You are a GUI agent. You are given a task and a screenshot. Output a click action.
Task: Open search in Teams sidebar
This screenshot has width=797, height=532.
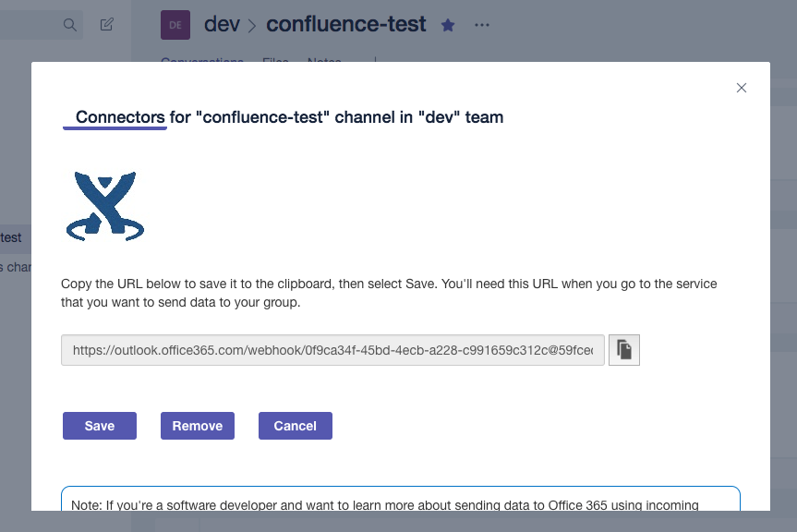coord(70,25)
